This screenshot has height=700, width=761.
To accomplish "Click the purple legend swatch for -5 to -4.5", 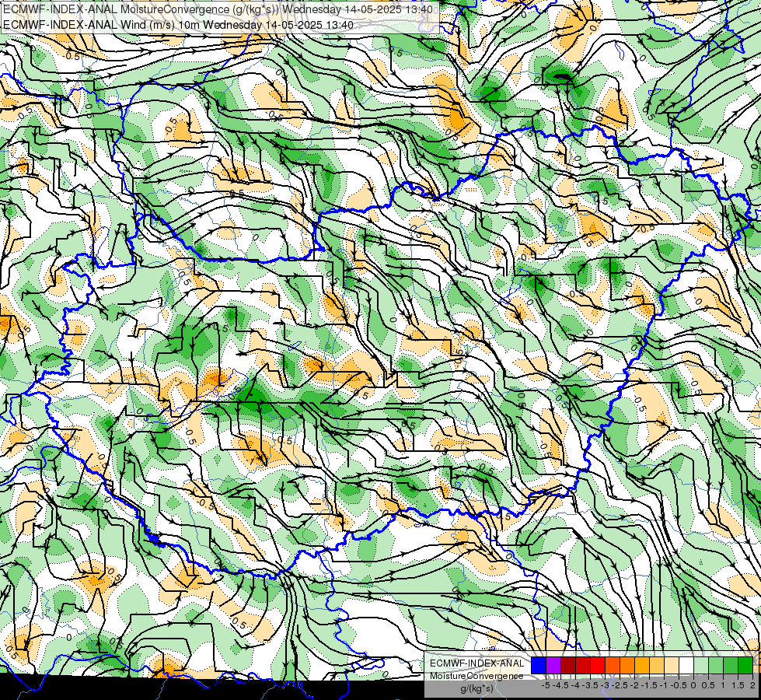I will click(553, 666).
